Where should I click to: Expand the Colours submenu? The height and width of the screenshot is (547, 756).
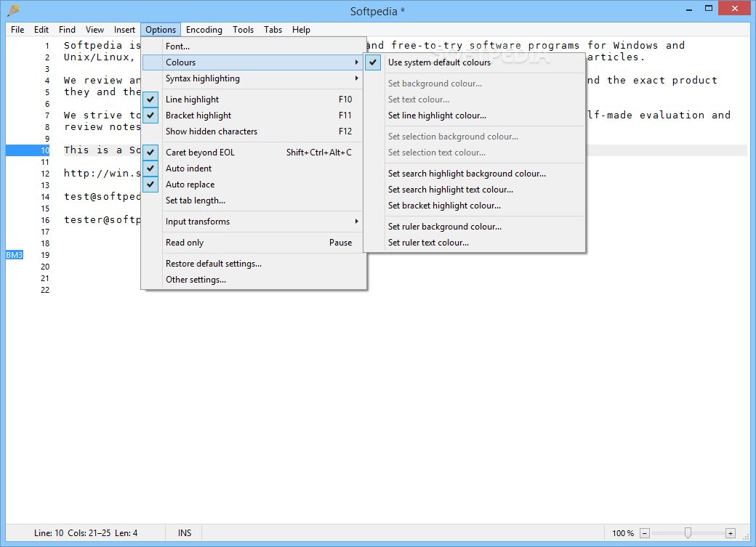[x=254, y=62]
